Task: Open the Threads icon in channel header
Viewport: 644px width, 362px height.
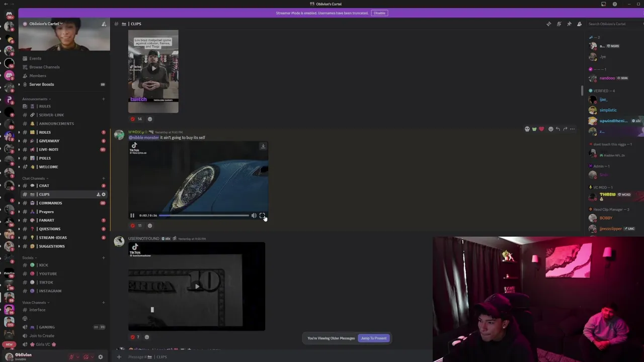Action: click(x=549, y=24)
